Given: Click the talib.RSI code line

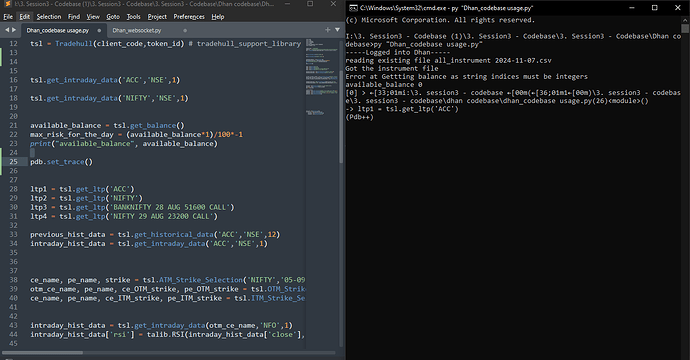Looking at the screenshot, I should (x=167, y=334).
